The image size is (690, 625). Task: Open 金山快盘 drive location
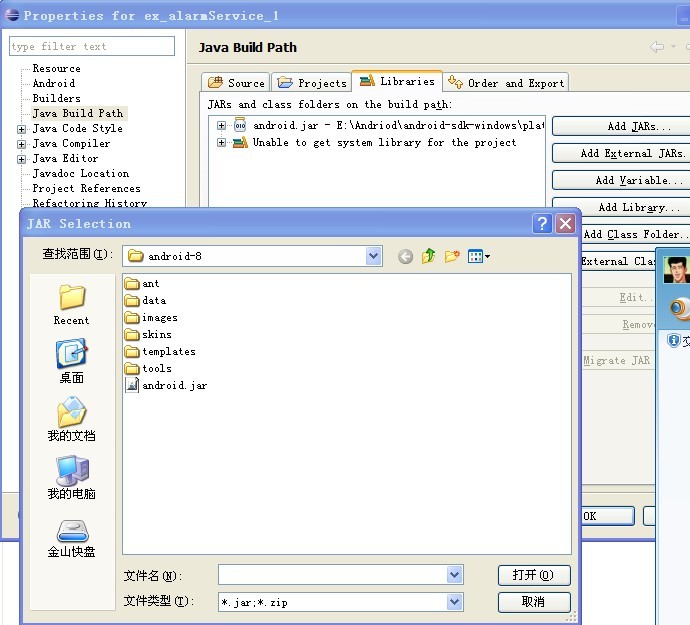[71, 539]
